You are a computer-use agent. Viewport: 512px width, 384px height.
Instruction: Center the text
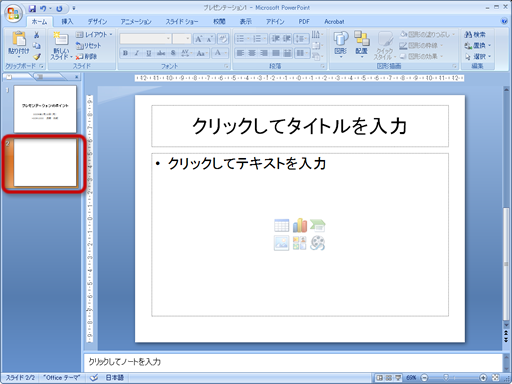pos(252,53)
